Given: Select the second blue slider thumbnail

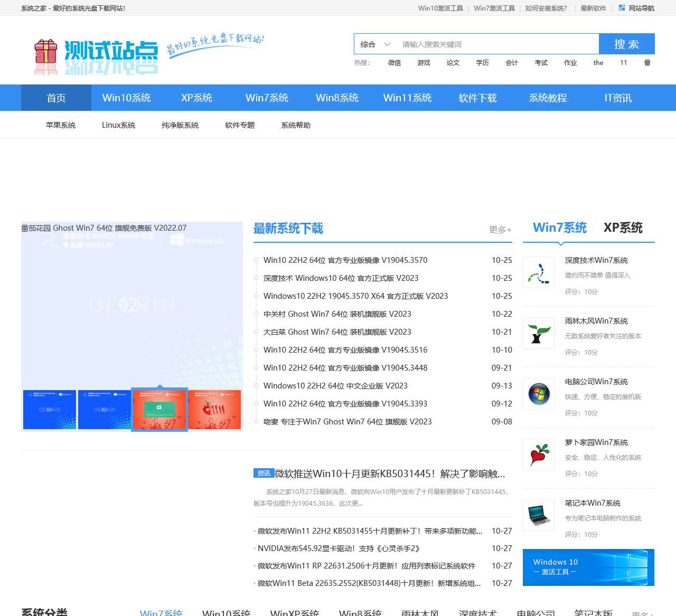Looking at the screenshot, I should [x=105, y=410].
